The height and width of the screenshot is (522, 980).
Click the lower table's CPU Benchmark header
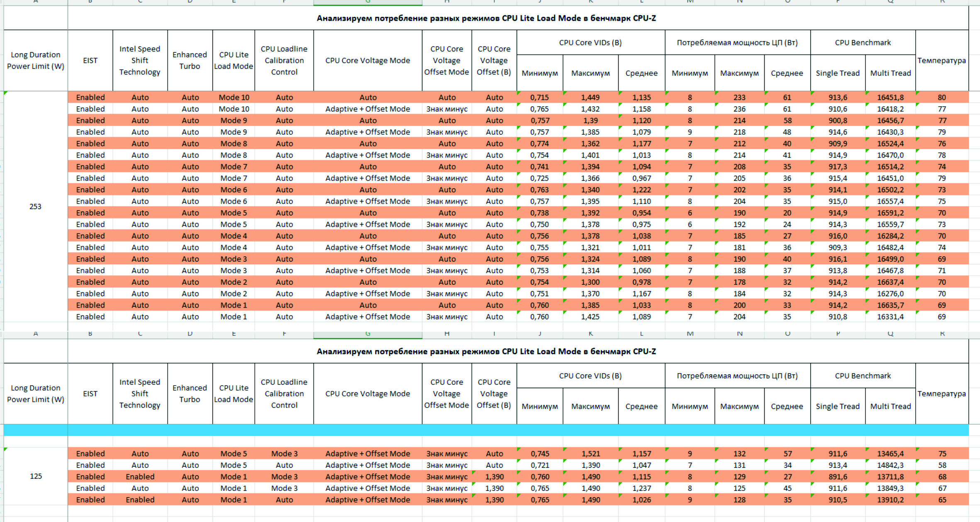coord(863,376)
